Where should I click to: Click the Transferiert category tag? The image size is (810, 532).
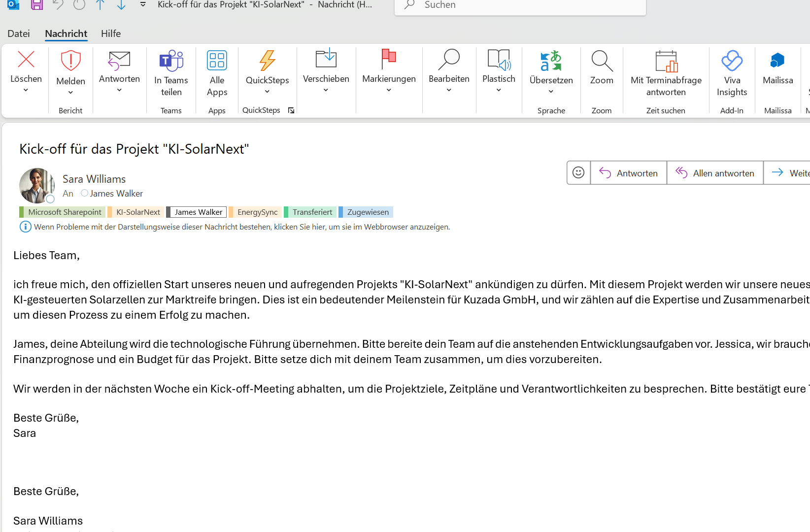click(x=310, y=212)
